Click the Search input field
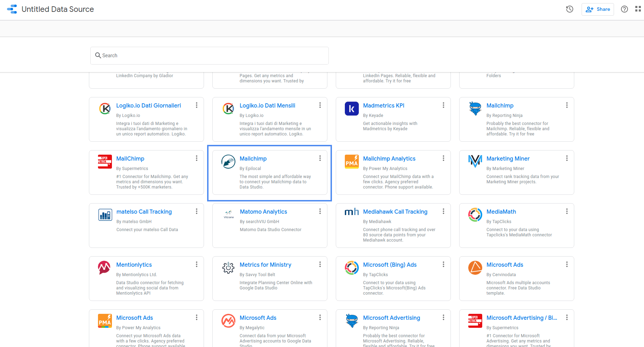Image resolution: width=644 pixels, height=347 pixels. click(x=209, y=56)
